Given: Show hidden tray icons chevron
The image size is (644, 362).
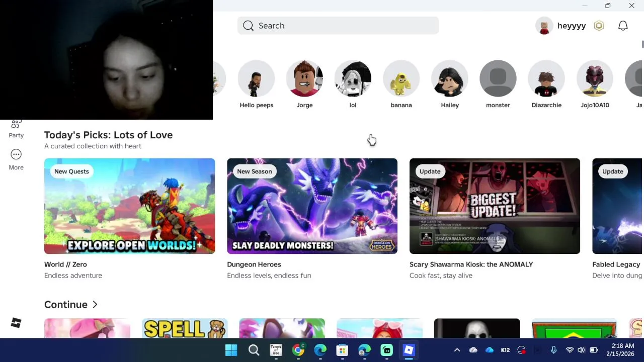Looking at the screenshot, I should pyautogui.click(x=457, y=350).
